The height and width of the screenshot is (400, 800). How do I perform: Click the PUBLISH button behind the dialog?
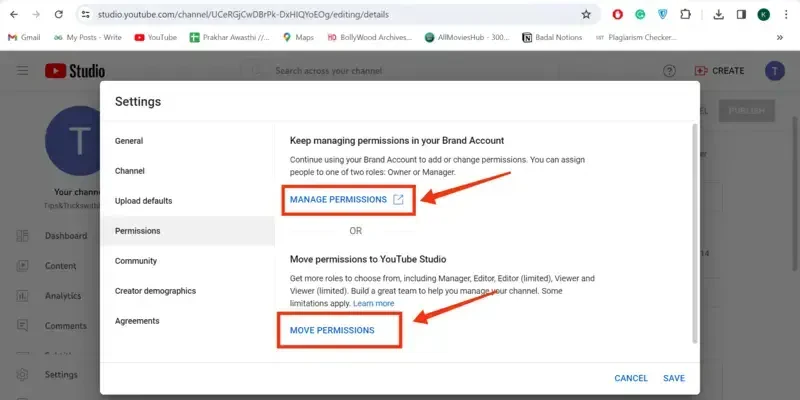coord(746,111)
